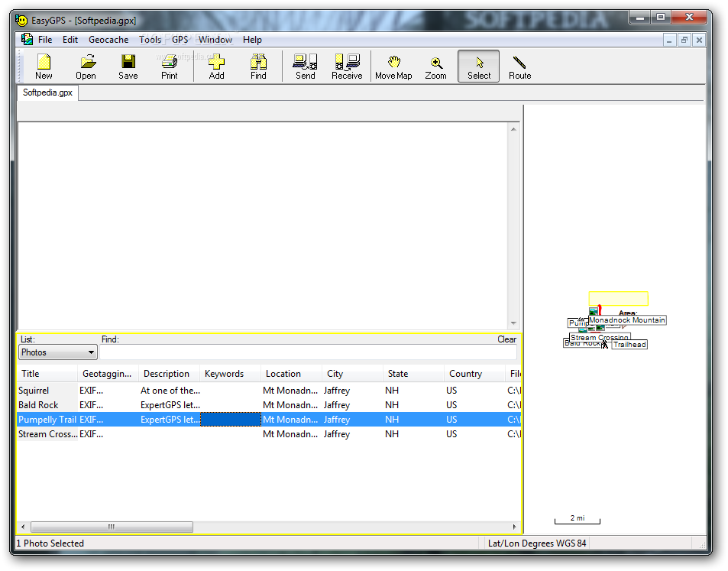Select the Bald Rock photo row
The width and height of the screenshot is (728, 571).
pos(269,404)
